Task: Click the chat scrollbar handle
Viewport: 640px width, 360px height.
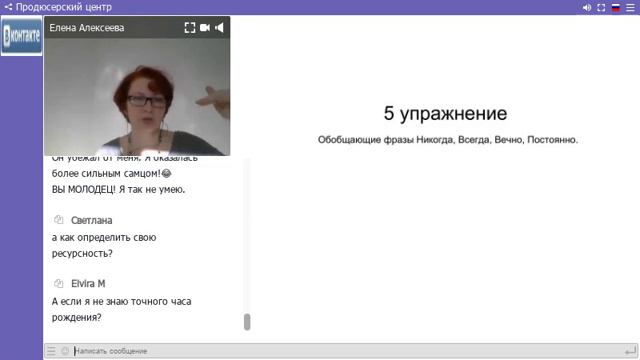Action: click(247, 322)
